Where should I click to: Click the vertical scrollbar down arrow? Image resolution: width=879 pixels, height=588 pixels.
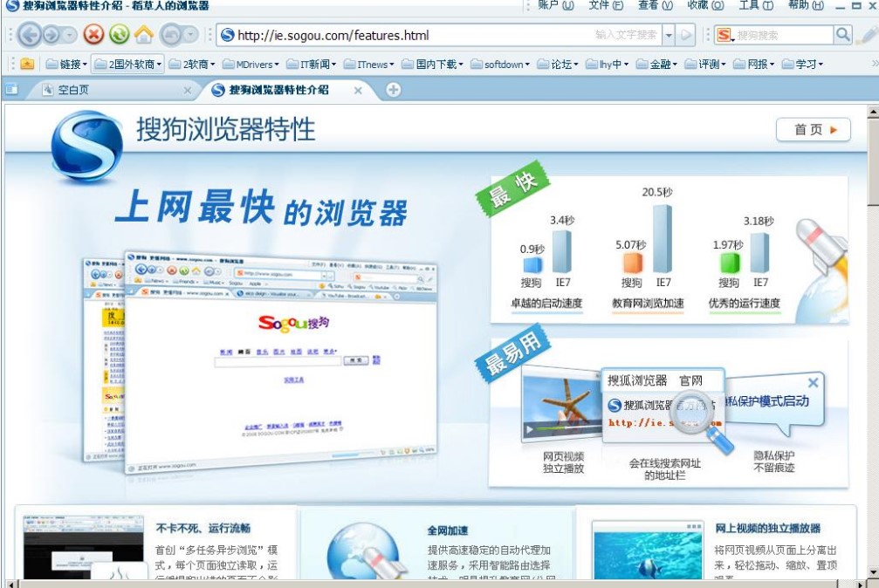coord(873,572)
